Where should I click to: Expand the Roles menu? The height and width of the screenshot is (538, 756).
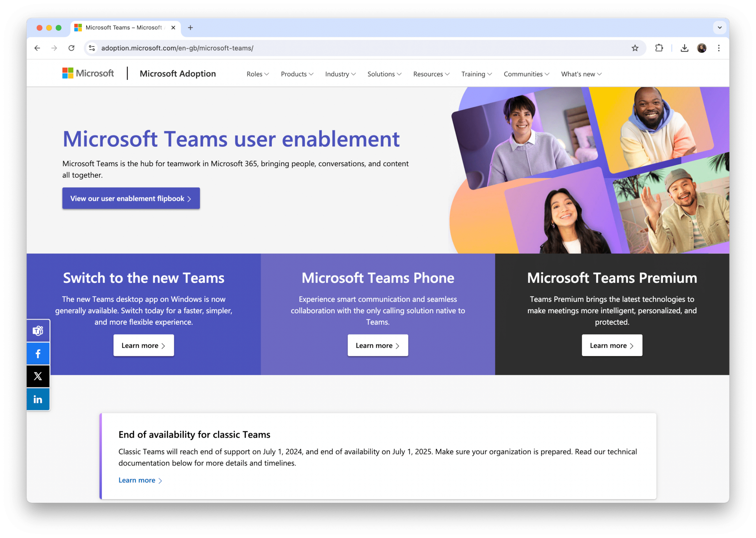[258, 74]
